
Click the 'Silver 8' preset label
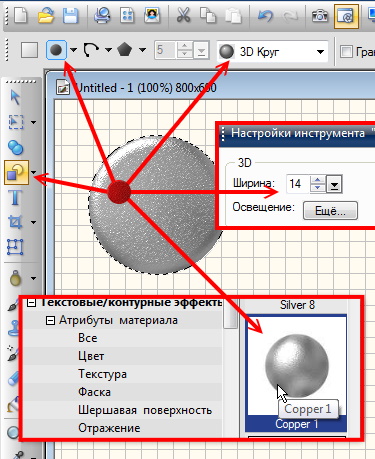click(x=297, y=305)
